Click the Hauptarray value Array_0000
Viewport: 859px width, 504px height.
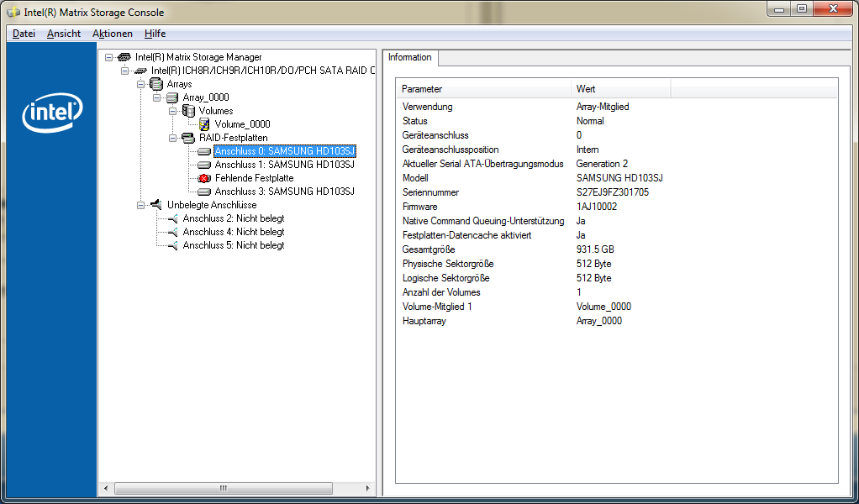click(x=598, y=321)
